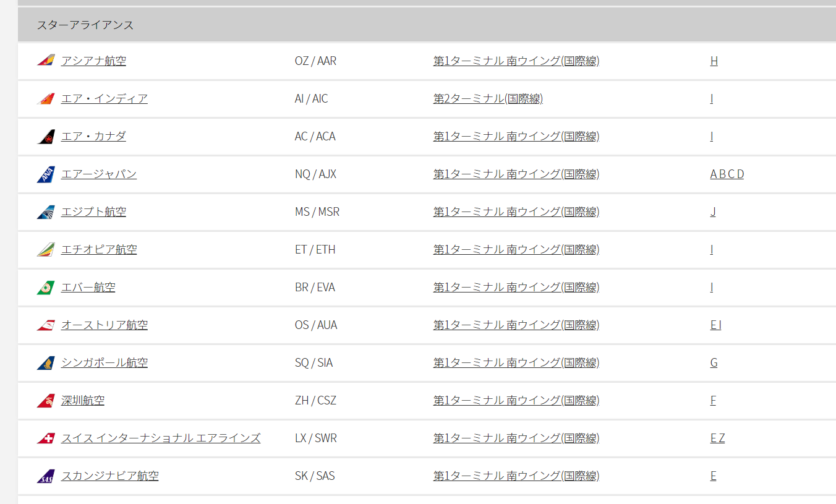The height and width of the screenshot is (504, 836).
Task: Click the スターアライアンス section header
Action: click(85, 25)
